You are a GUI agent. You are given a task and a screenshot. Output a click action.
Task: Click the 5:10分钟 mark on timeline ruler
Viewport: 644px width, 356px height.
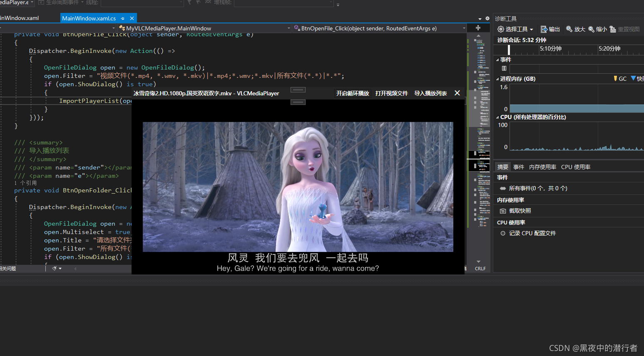tap(550, 49)
